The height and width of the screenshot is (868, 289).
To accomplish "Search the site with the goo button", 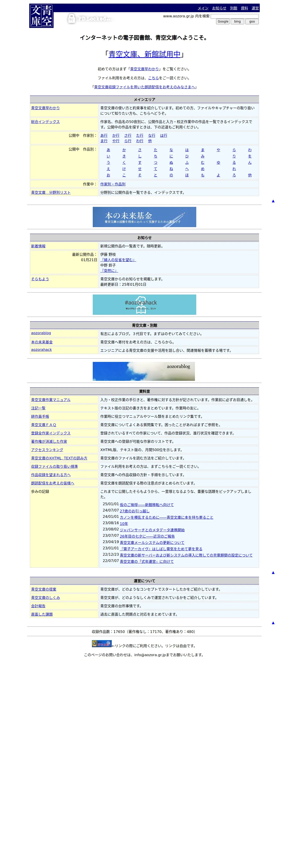I will (252, 22).
